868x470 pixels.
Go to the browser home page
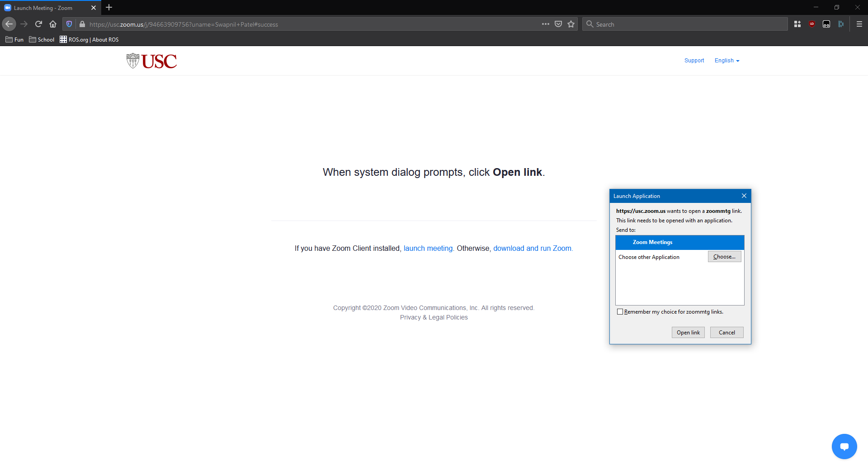(x=53, y=24)
